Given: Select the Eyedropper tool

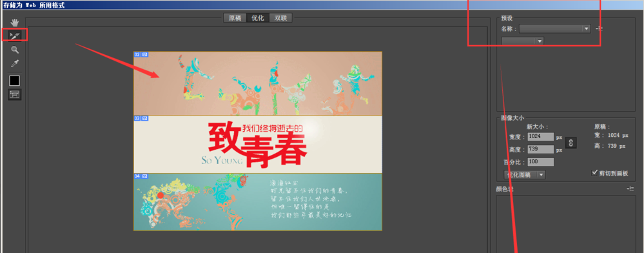Looking at the screenshot, I should point(15,63).
